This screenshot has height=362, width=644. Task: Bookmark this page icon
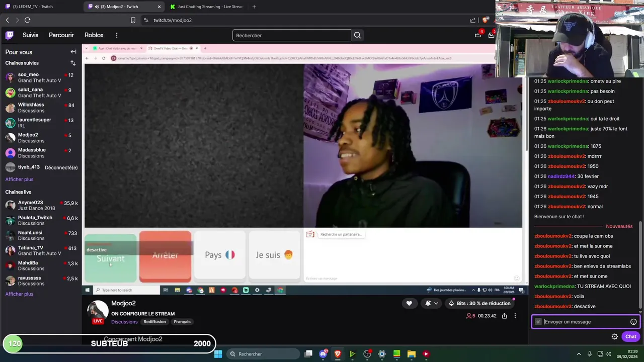[x=133, y=20]
